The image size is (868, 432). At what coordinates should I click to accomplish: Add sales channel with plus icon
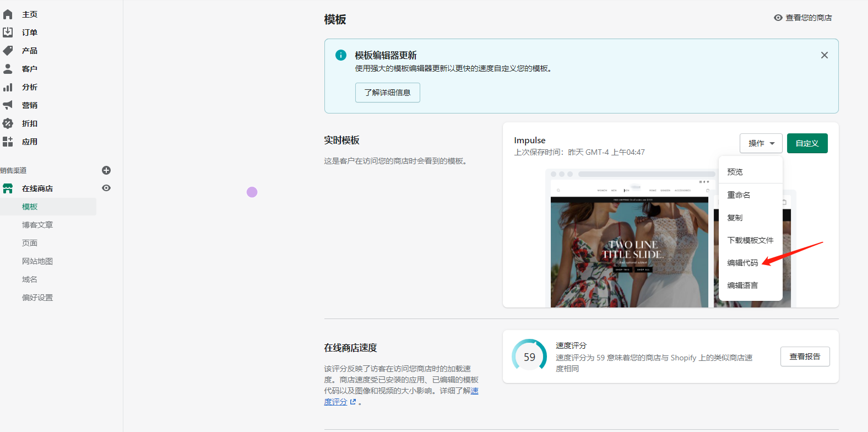pos(106,170)
